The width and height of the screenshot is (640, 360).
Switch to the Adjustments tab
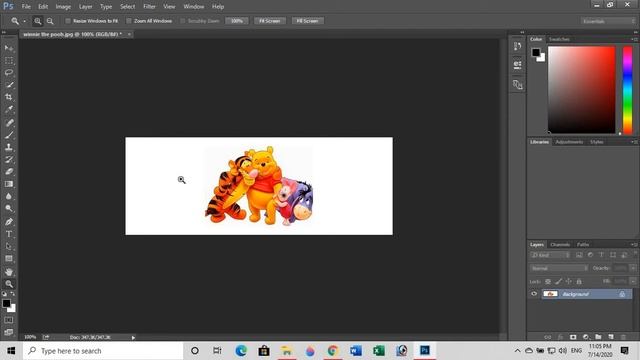coord(569,142)
